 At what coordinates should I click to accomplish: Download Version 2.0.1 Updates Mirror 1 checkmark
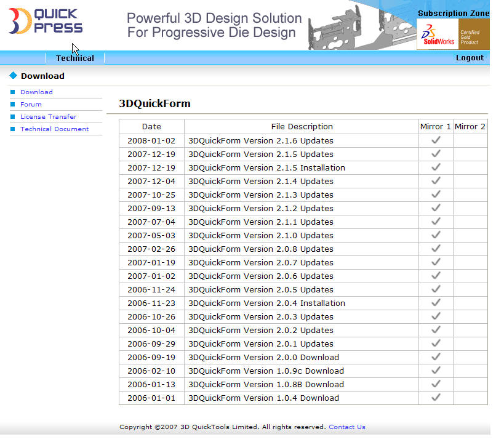[436, 343]
